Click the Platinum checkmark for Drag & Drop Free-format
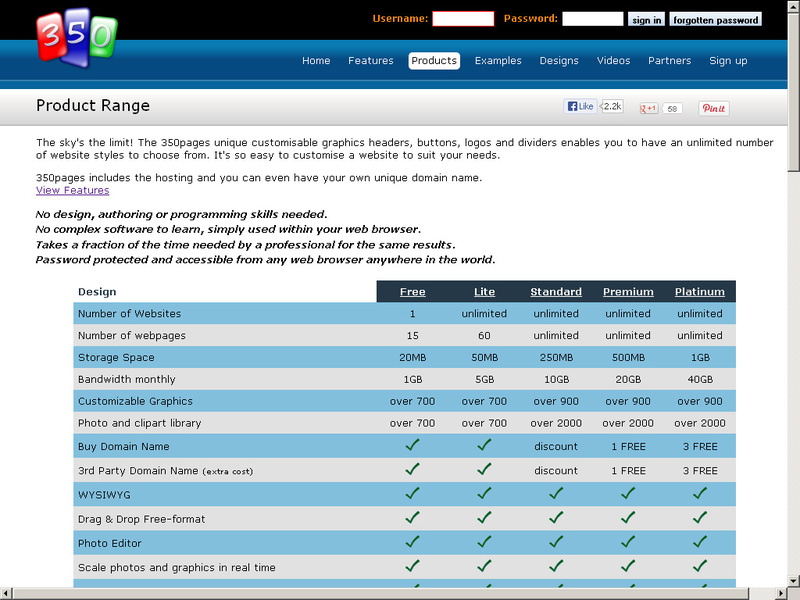This screenshot has width=800, height=600. coord(700,517)
